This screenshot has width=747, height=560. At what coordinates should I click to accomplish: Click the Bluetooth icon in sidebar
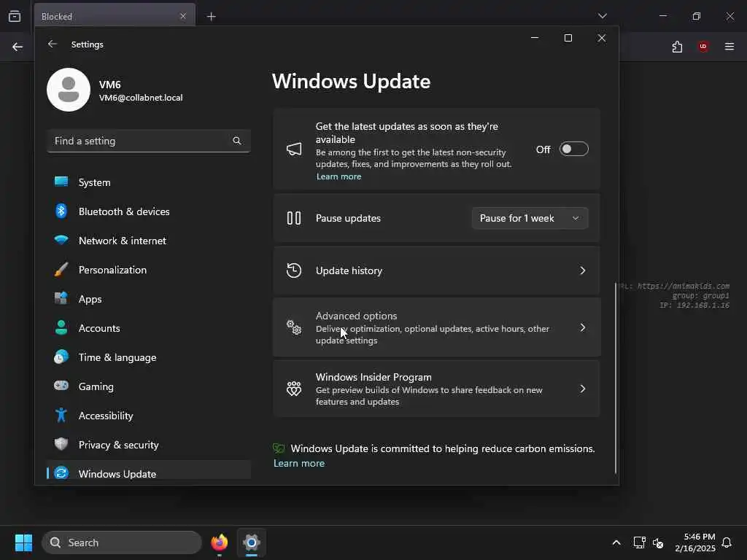coord(61,211)
